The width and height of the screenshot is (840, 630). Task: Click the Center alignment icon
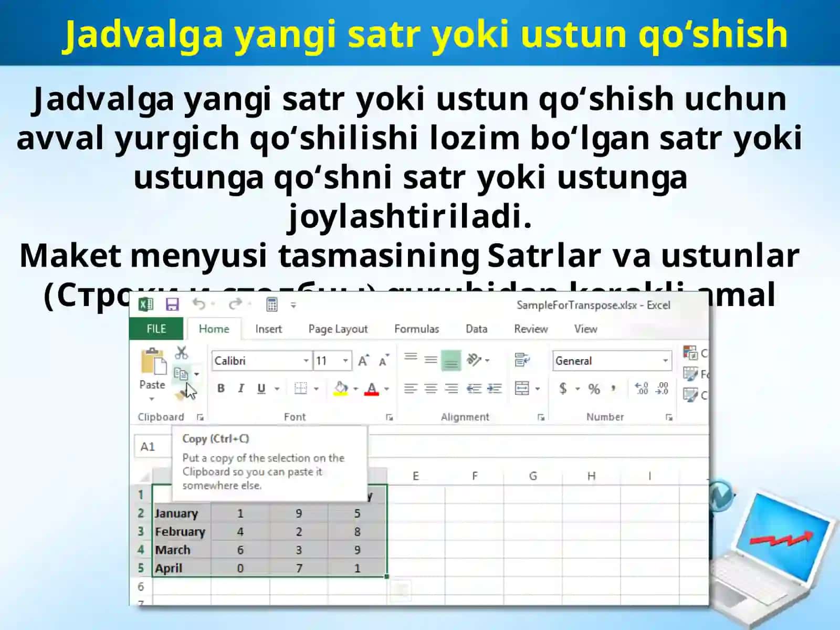(x=431, y=388)
